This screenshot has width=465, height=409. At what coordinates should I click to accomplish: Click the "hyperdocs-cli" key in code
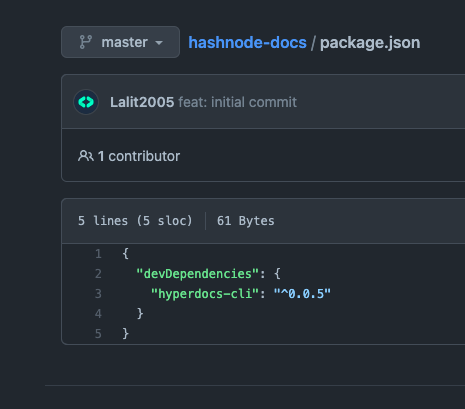(205, 294)
